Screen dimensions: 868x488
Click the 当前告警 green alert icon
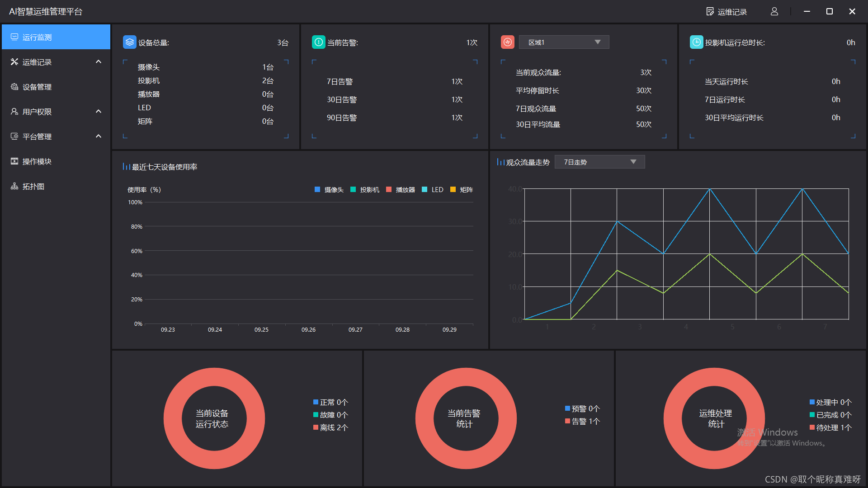point(318,42)
